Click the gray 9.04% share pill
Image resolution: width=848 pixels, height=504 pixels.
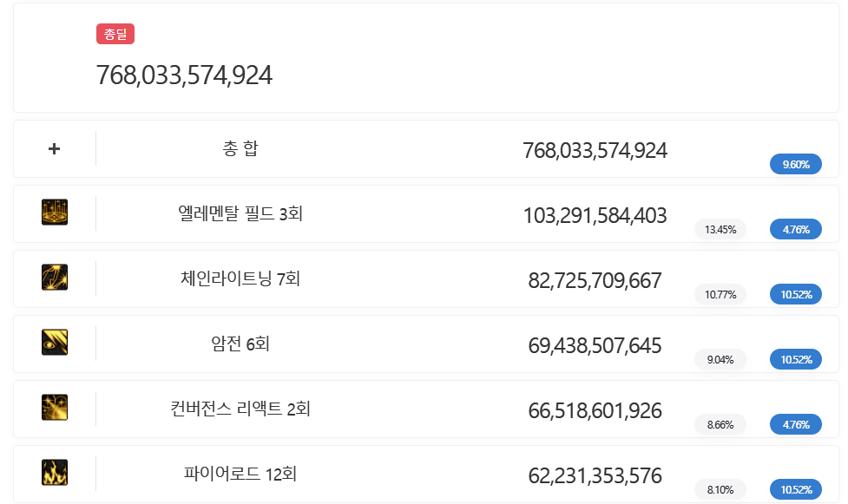tap(720, 360)
